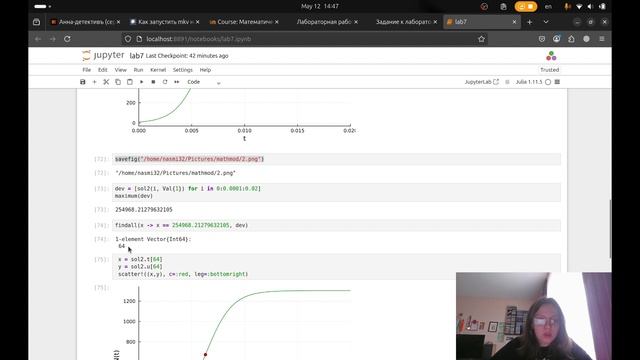
Task: Click the localhost address bar
Action: tap(306, 39)
